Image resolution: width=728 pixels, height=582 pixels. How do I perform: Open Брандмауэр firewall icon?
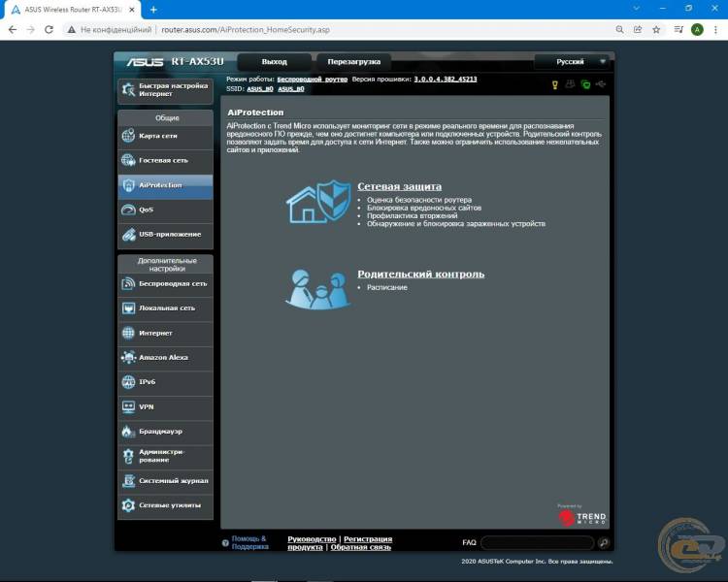(128, 431)
